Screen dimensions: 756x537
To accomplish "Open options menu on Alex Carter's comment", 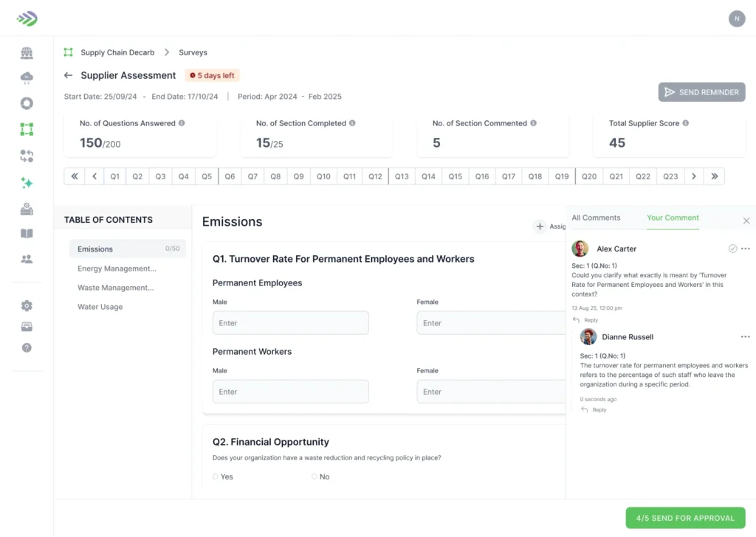I will tap(745, 249).
